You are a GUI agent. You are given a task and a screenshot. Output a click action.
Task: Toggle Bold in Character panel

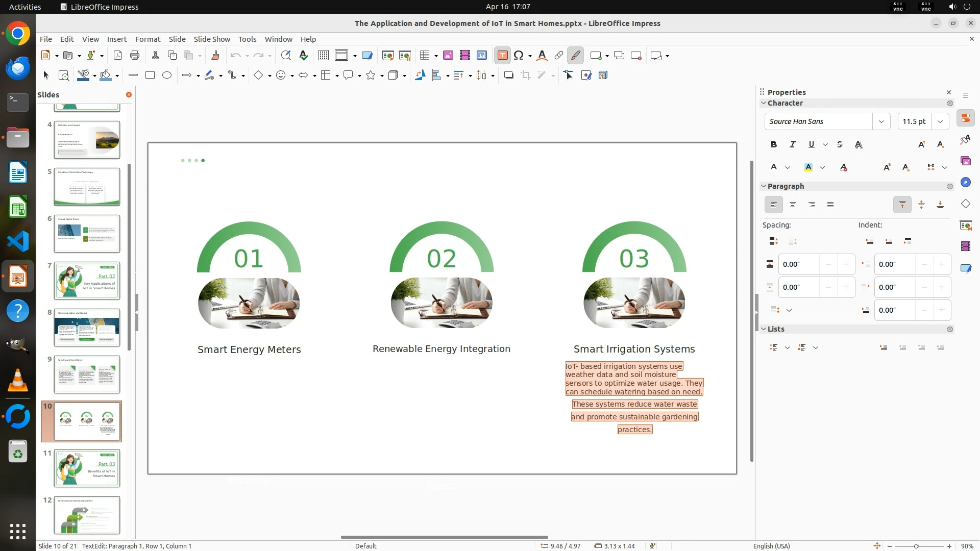click(x=773, y=145)
